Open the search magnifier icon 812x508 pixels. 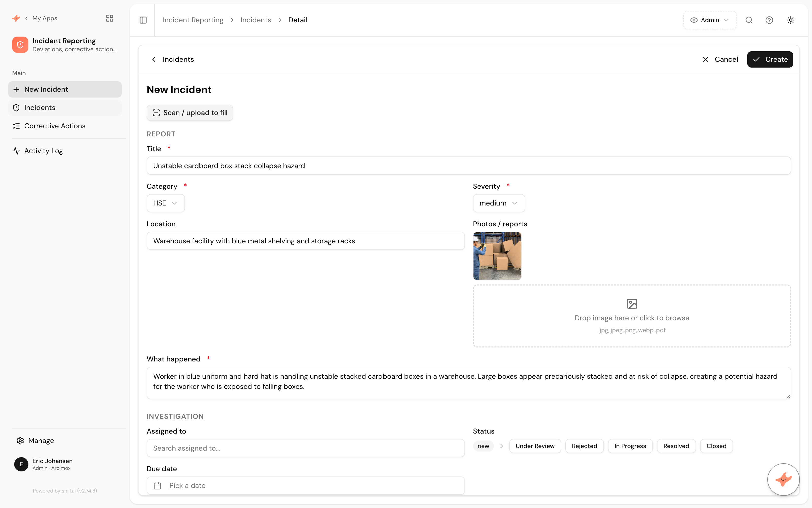(x=749, y=20)
